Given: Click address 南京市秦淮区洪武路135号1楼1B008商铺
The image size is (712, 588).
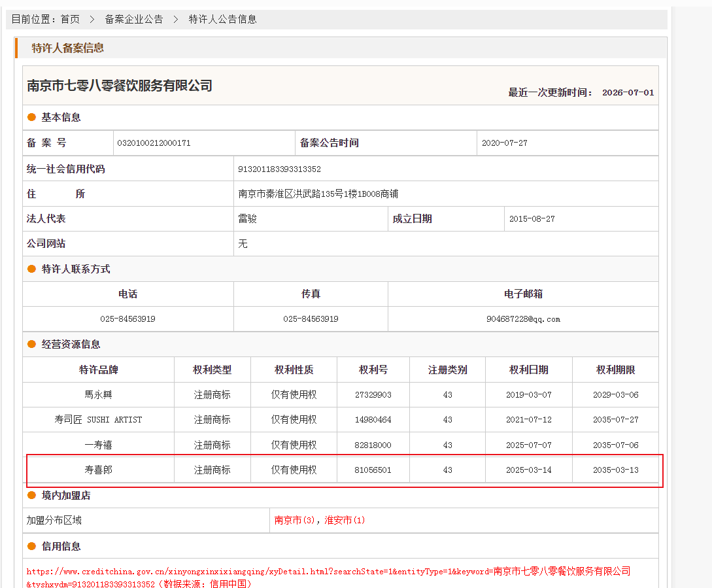Looking at the screenshot, I should click(318, 194).
